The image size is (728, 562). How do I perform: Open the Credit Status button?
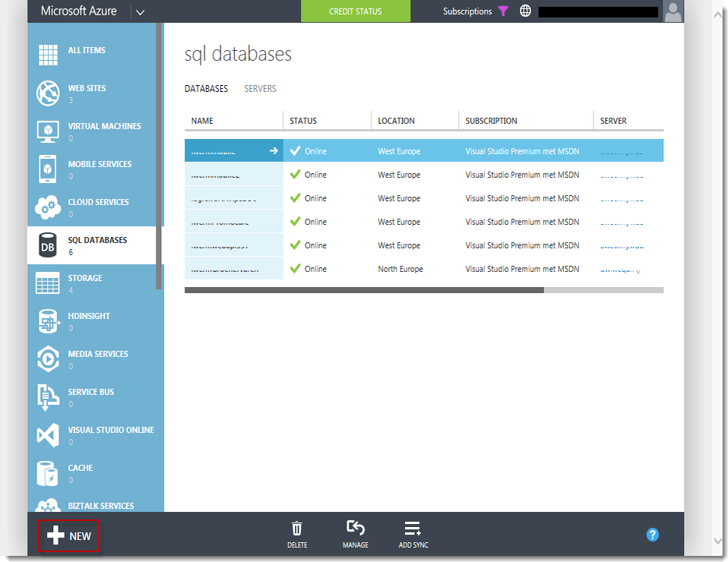tap(356, 11)
